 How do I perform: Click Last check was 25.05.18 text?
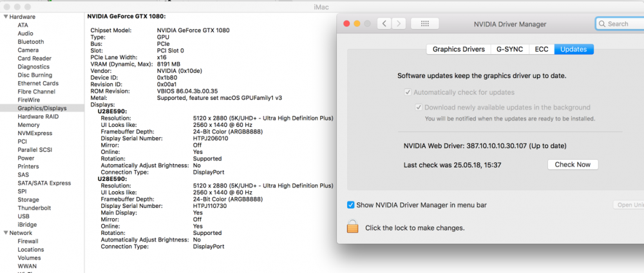[x=452, y=165]
